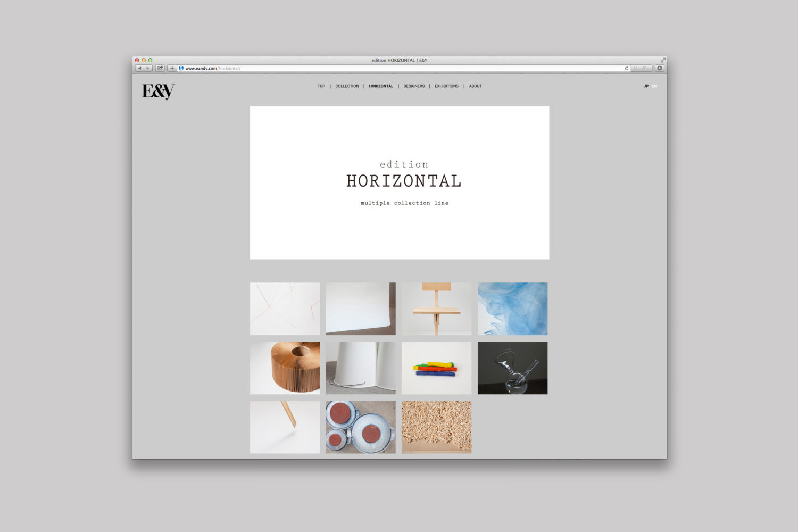Enter full screen using the corner arrows icon

pyautogui.click(x=663, y=60)
